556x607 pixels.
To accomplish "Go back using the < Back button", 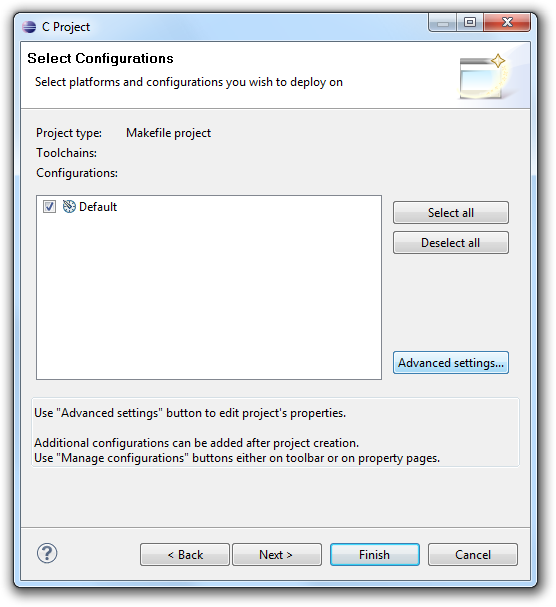I will (185, 554).
